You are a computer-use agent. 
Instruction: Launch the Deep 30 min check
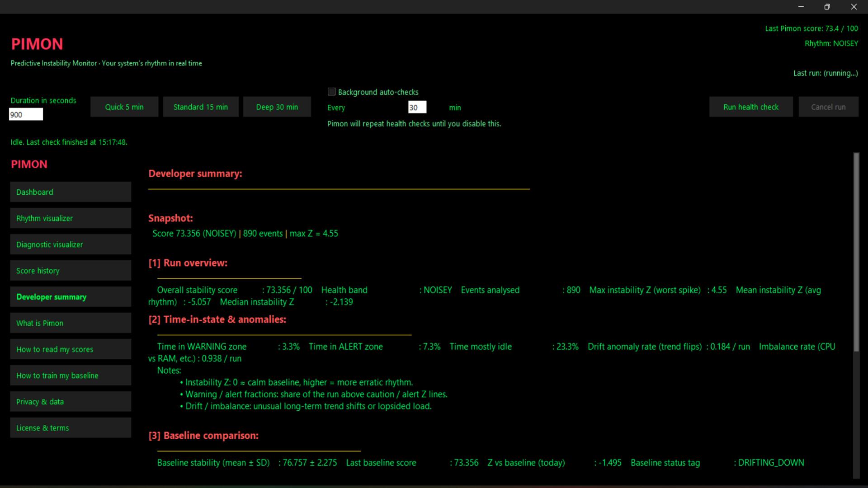(277, 107)
